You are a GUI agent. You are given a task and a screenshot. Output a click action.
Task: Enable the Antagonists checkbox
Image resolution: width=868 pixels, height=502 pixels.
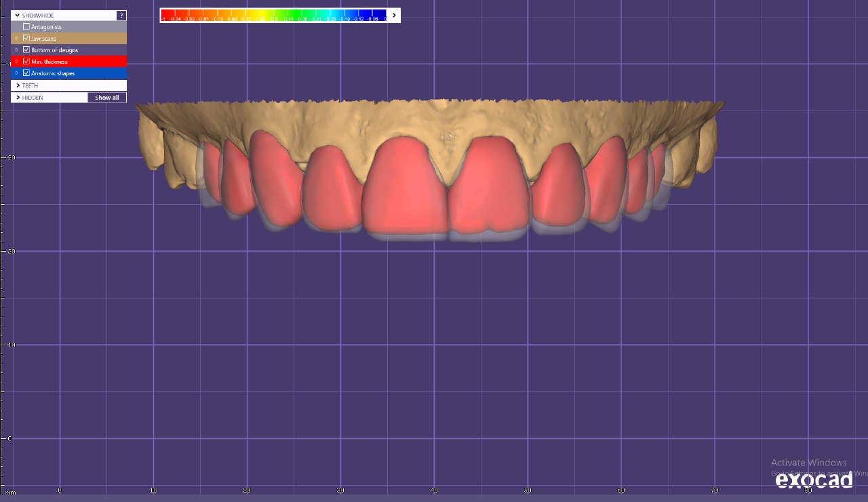pos(26,27)
